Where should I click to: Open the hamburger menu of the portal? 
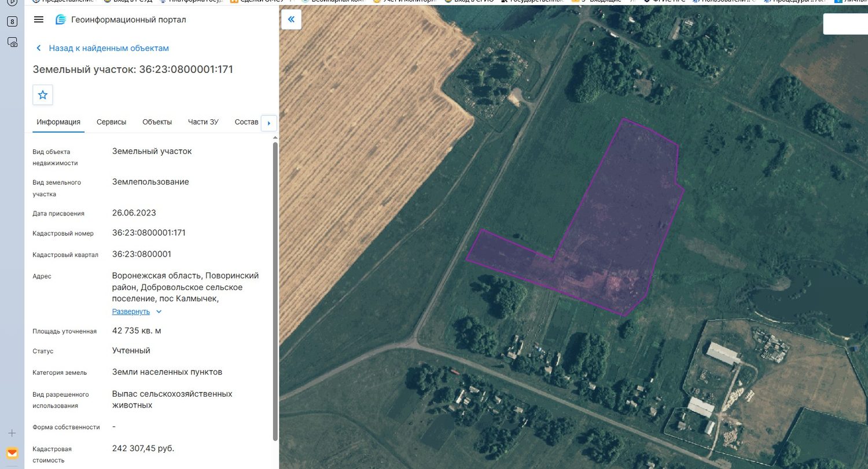tap(39, 20)
